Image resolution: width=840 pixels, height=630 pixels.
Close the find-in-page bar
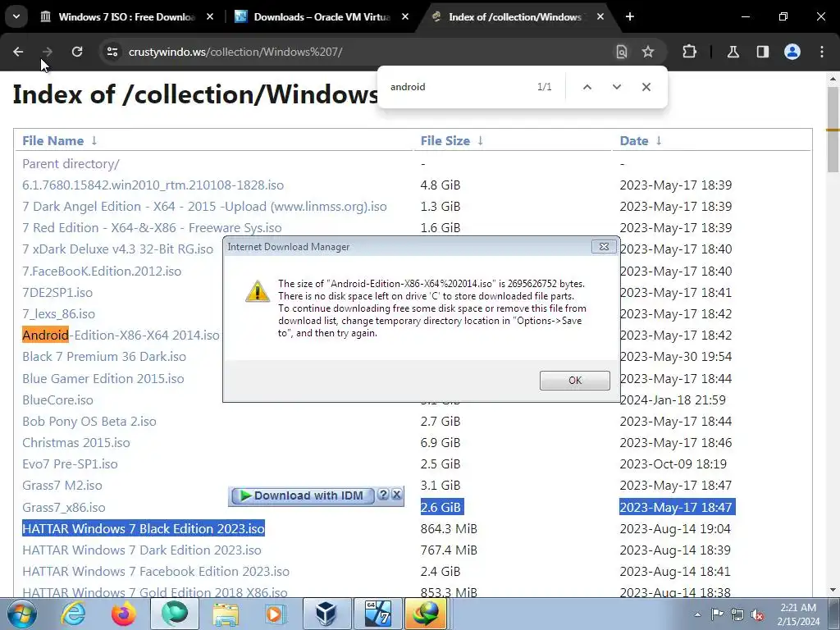tap(646, 87)
